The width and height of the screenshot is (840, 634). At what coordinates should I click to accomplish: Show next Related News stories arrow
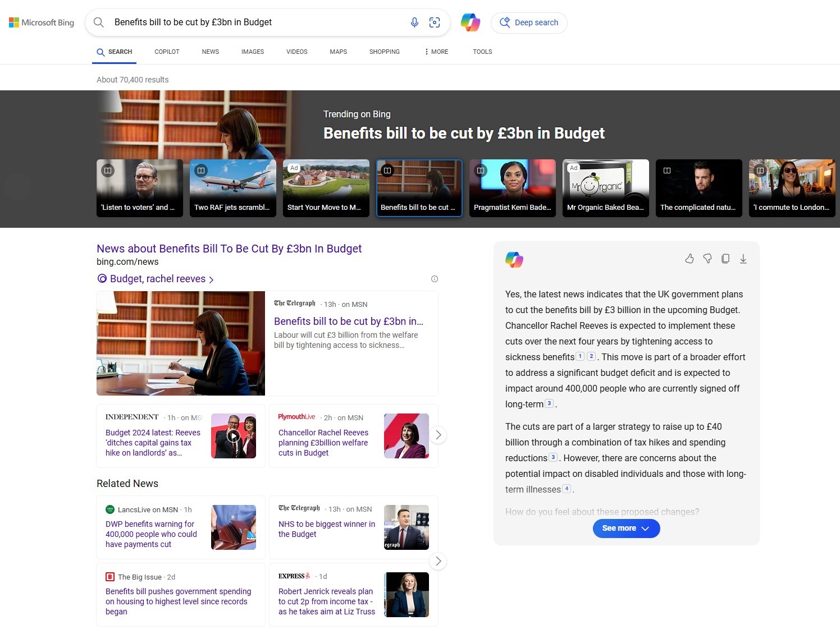(x=438, y=561)
